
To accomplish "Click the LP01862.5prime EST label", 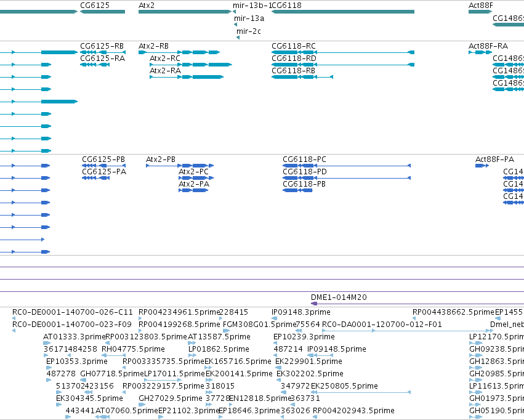I will [x=219, y=349].
